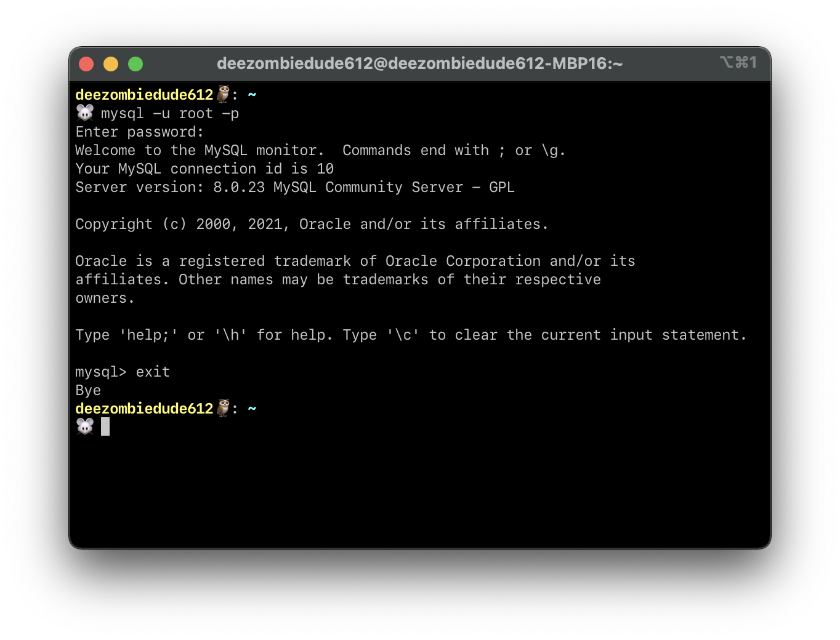Click 'Your MySQL connection id is 10' line
The height and width of the screenshot is (640, 840).
pos(204,169)
